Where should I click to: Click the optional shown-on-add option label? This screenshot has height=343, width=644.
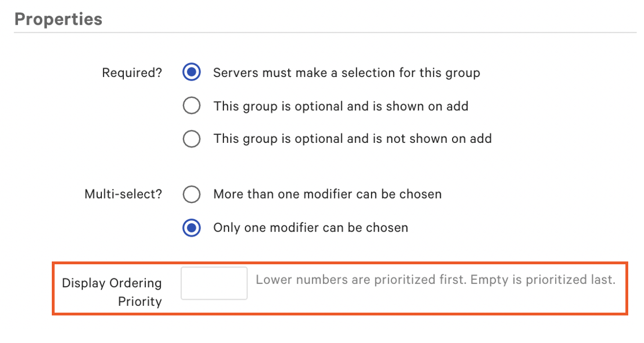(341, 106)
